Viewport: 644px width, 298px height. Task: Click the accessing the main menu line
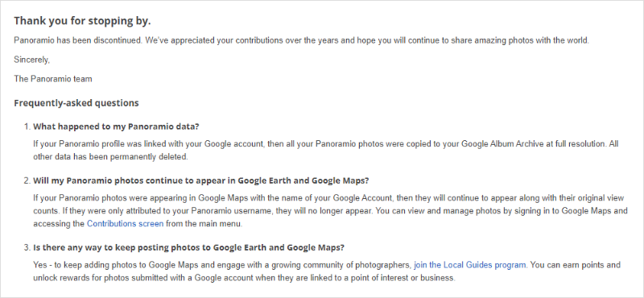point(138,224)
